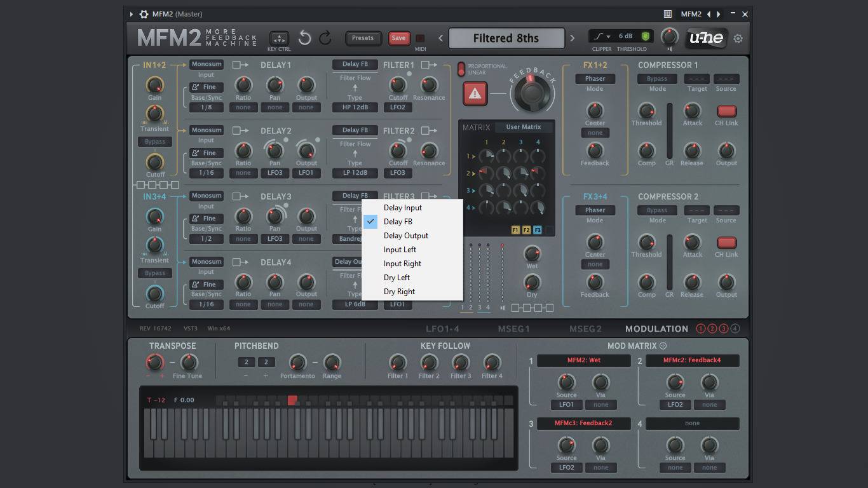Open the User Matrix selector dropdown
The image size is (868, 488).
[x=523, y=127]
